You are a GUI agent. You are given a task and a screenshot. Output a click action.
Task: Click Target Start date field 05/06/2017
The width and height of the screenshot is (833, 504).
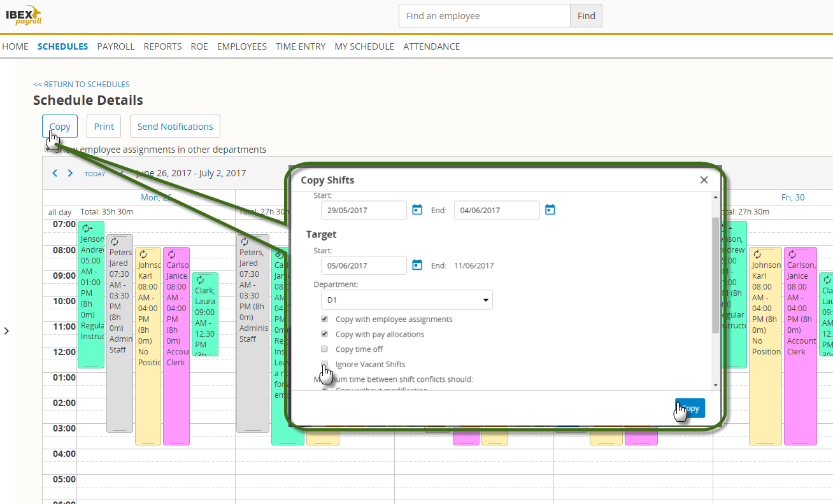click(364, 265)
